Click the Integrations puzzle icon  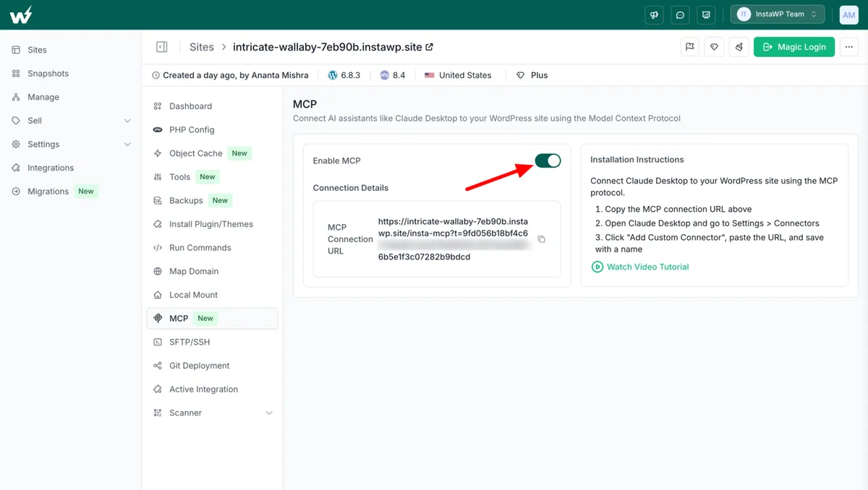tap(16, 168)
